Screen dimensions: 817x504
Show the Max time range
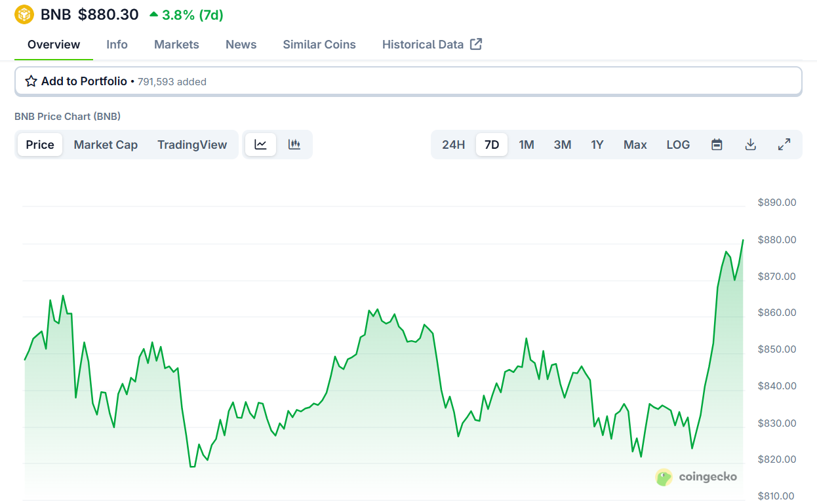(x=635, y=145)
